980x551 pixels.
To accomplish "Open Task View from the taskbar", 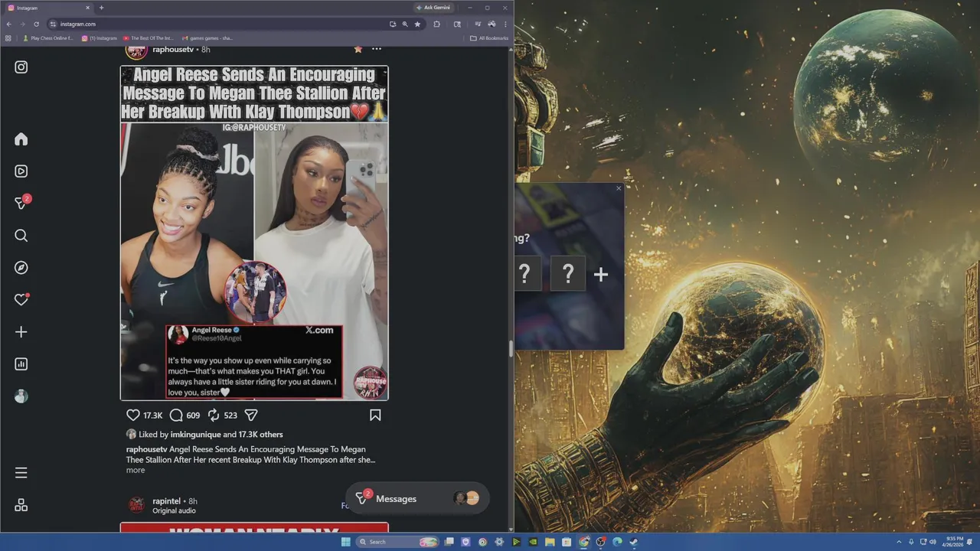I will click(449, 542).
